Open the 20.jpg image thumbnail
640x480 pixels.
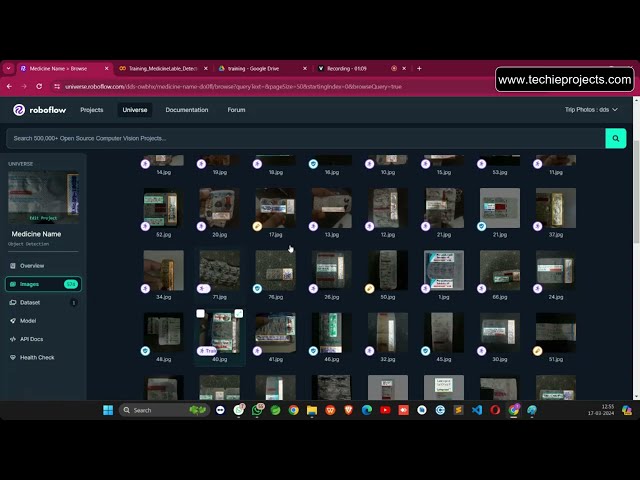[220, 208]
